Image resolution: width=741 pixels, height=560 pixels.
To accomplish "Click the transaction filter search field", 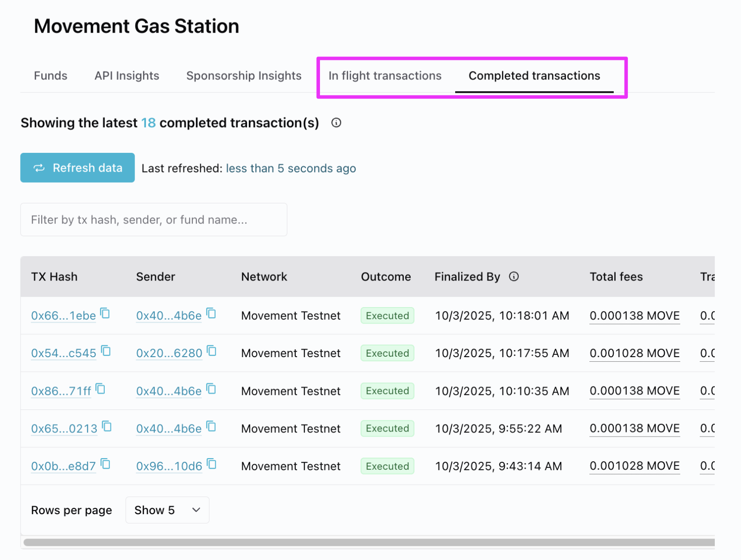I will (153, 220).
